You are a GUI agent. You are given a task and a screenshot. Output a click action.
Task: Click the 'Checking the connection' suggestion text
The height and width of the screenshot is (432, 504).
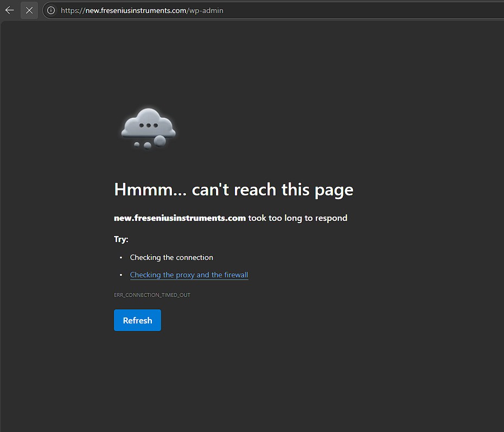click(x=171, y=257)
